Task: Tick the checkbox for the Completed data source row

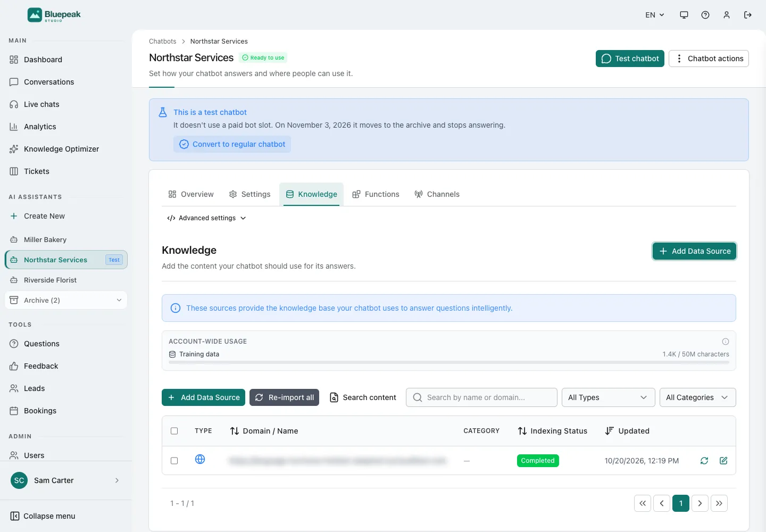Action: pos(174,461)
